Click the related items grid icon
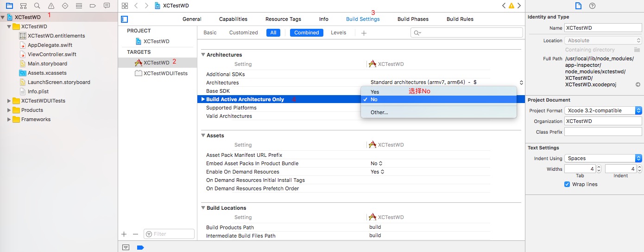The width and height of the screenshot is (644, 252). pos(125,6)
